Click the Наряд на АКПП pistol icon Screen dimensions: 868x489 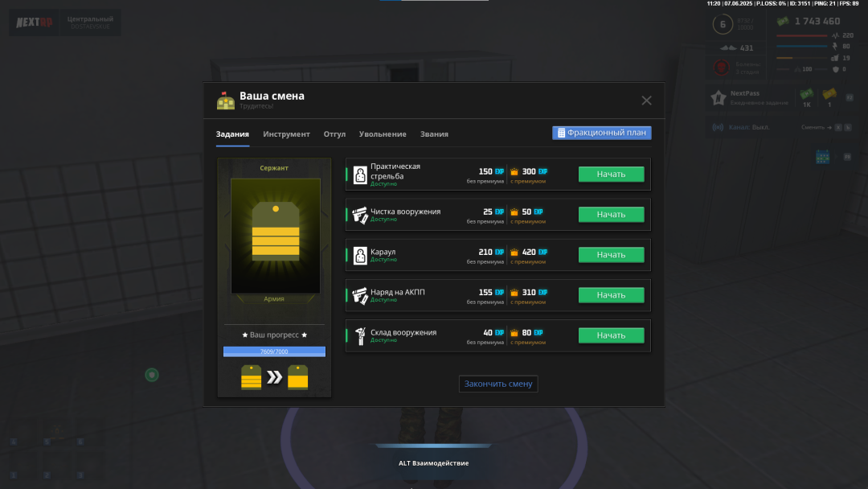tap(360, 295)
